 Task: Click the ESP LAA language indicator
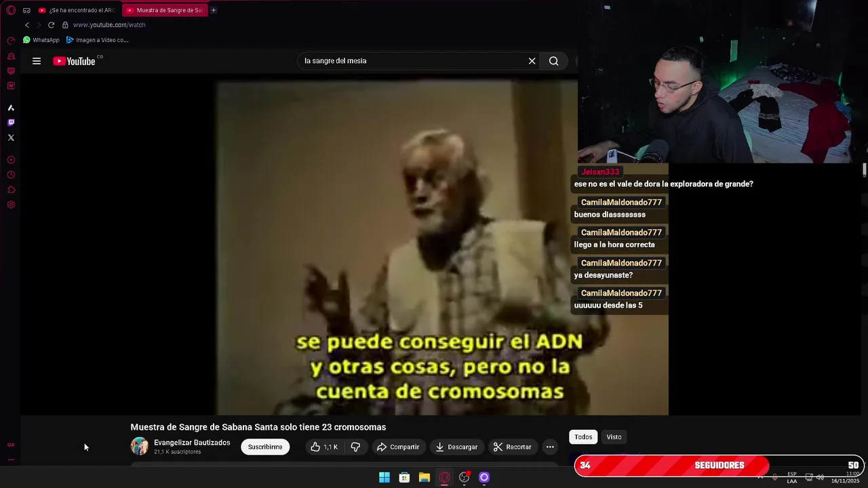point(792,477)
